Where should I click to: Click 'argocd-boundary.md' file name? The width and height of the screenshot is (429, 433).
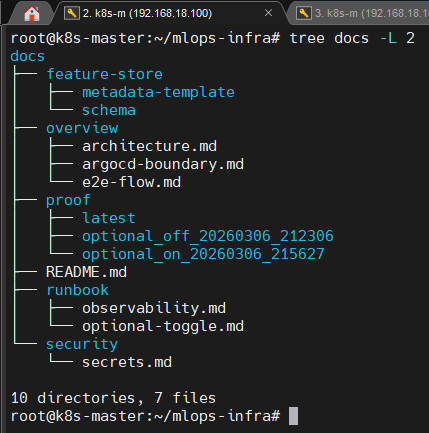(163, 164)
